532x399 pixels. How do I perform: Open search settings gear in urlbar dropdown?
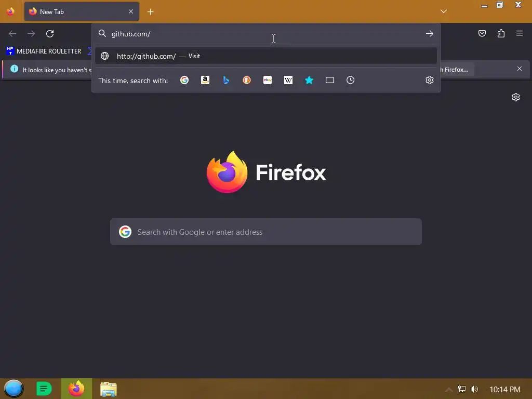pos(430,80)
